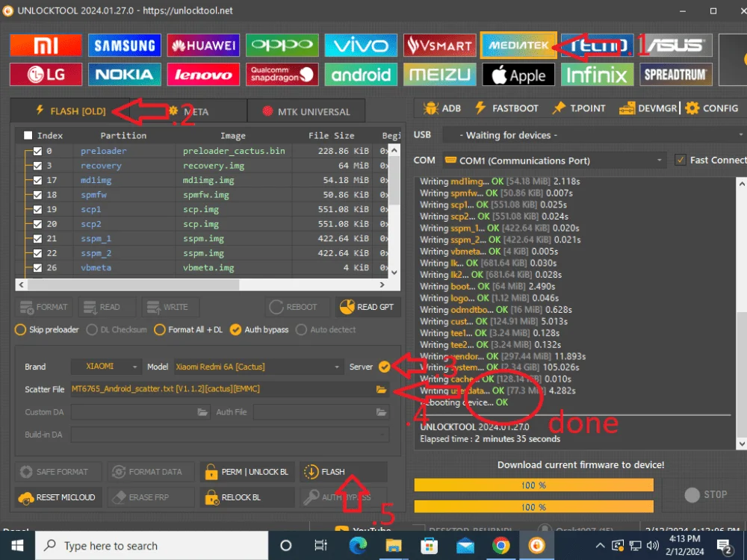Choose the Nokia brand tile
The width and height of the screenshot is (747, 560).
tap(124, 74)
